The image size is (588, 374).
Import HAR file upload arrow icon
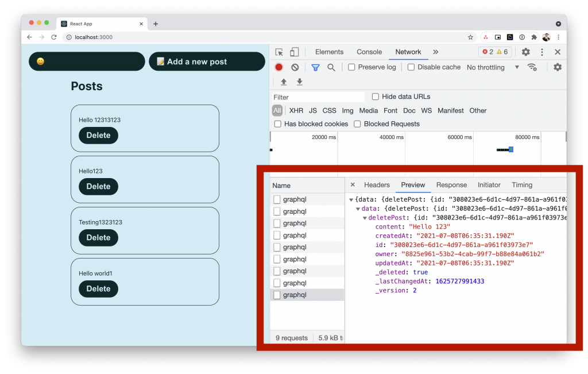click(x=284, y=82)
